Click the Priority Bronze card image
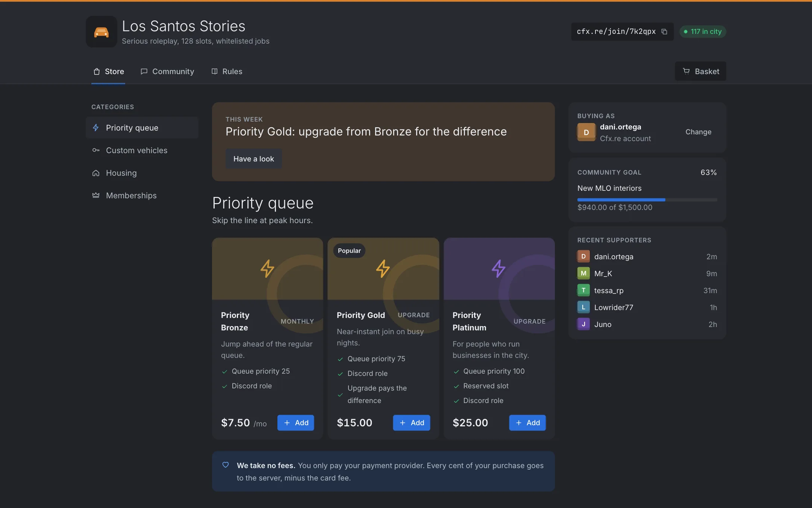812x508 pixels. coord(268,269)
